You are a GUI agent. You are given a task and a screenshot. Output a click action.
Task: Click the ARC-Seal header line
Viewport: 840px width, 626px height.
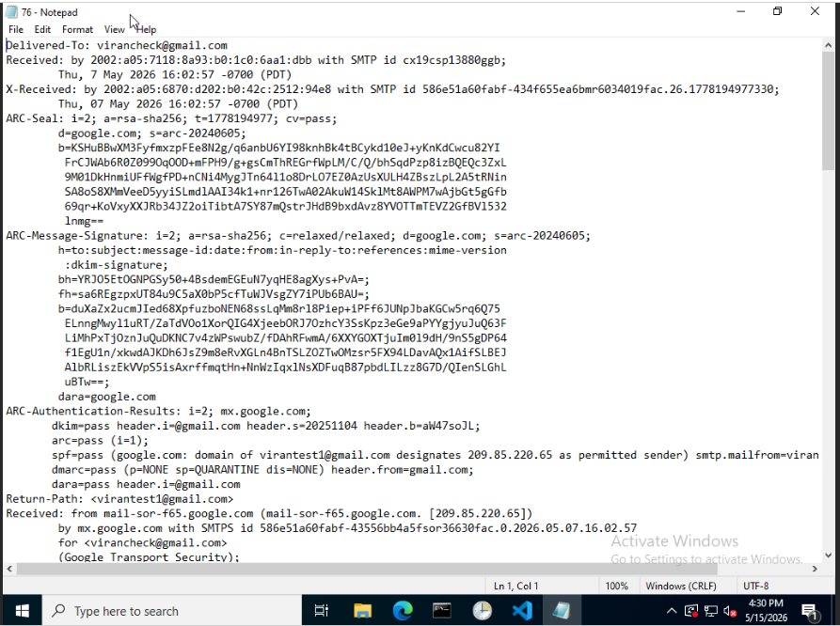(x=171, y=118)
